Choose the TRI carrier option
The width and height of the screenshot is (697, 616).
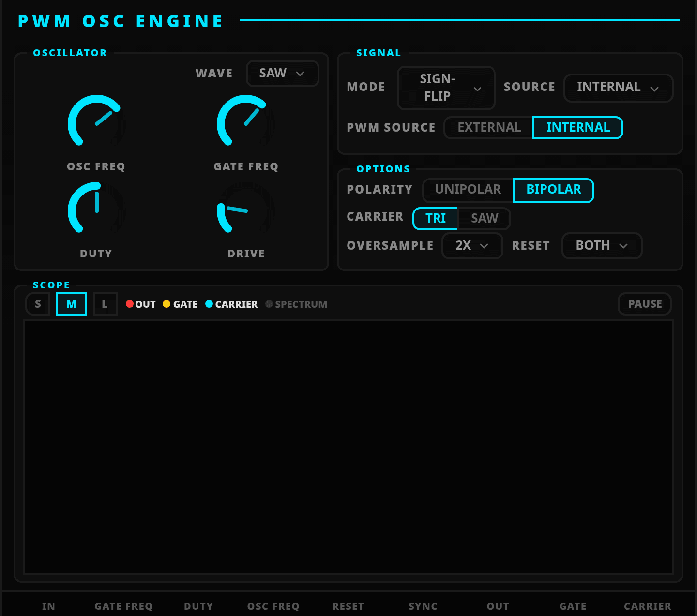coord(435,218)
